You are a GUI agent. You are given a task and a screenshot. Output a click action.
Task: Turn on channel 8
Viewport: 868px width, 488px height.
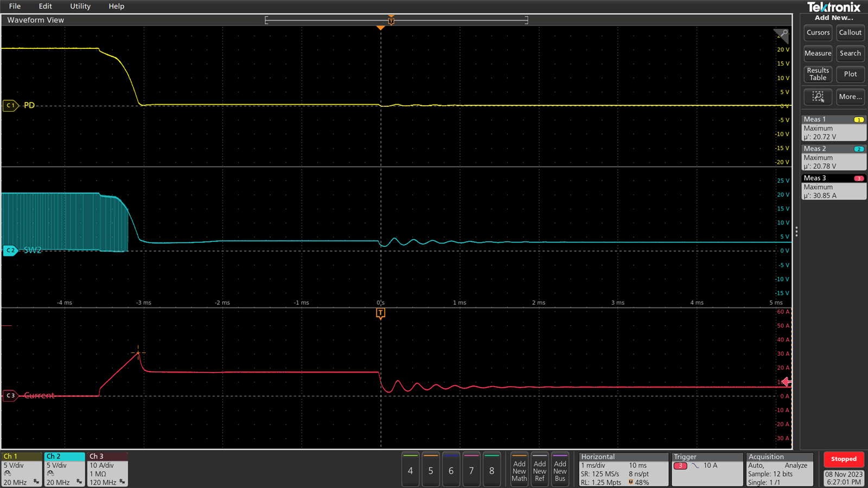(492, 470)
